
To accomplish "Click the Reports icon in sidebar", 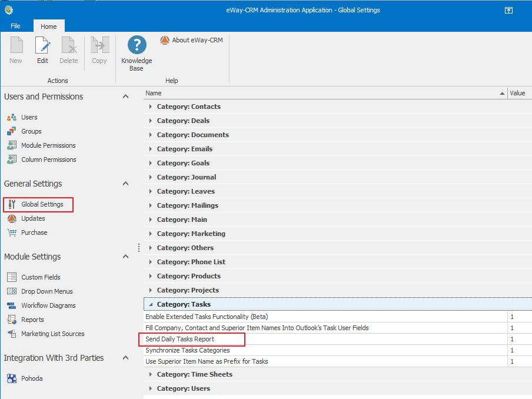I will click(x=12, y=320).
